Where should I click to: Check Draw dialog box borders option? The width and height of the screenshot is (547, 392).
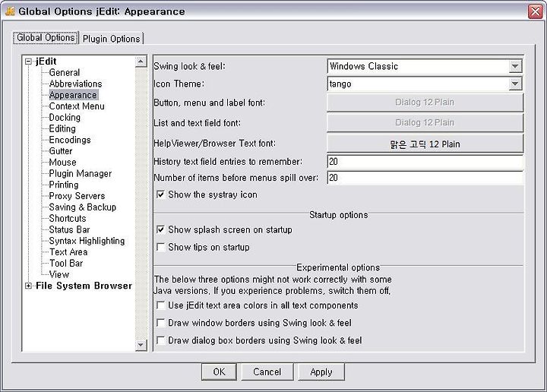(160, 340)
